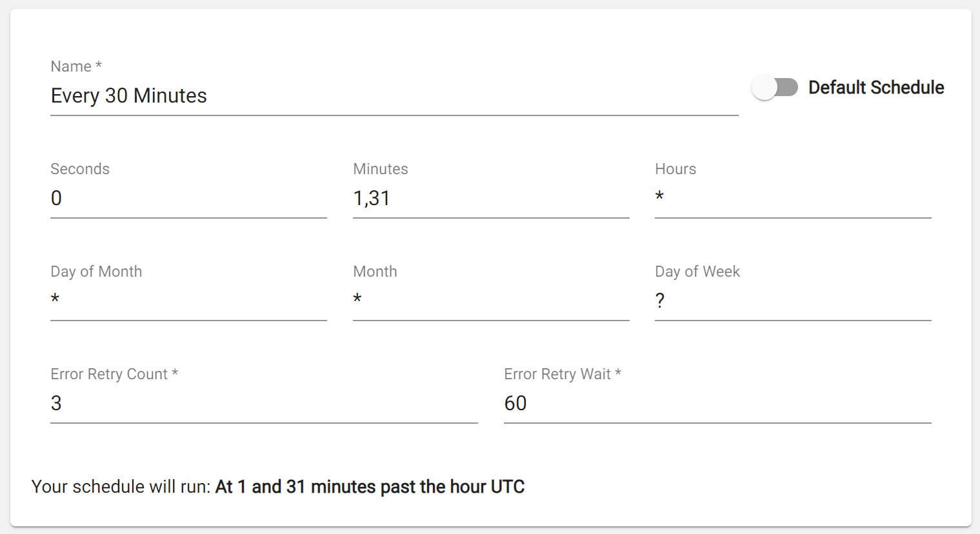
Task: Focus the Error Retry Wait field showing 60
Action: pyautogui.click(x=717, y=403)
